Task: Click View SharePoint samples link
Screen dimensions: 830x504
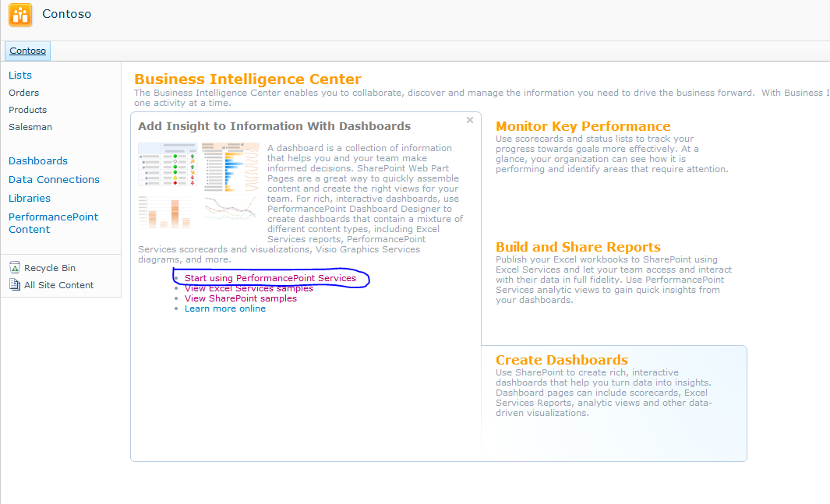Action: point(241,298)
